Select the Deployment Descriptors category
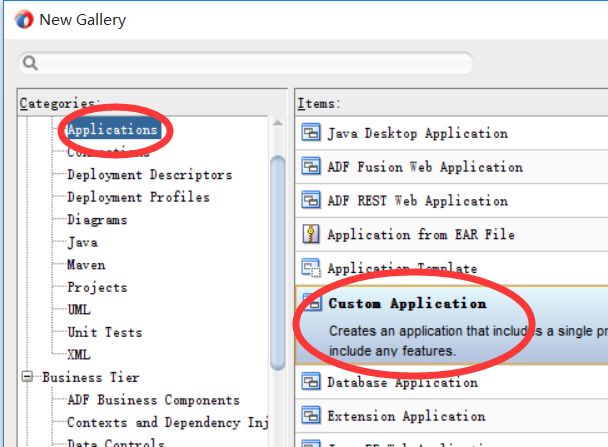The height and width of the screenshot is (447, 608). click(150, 175)
